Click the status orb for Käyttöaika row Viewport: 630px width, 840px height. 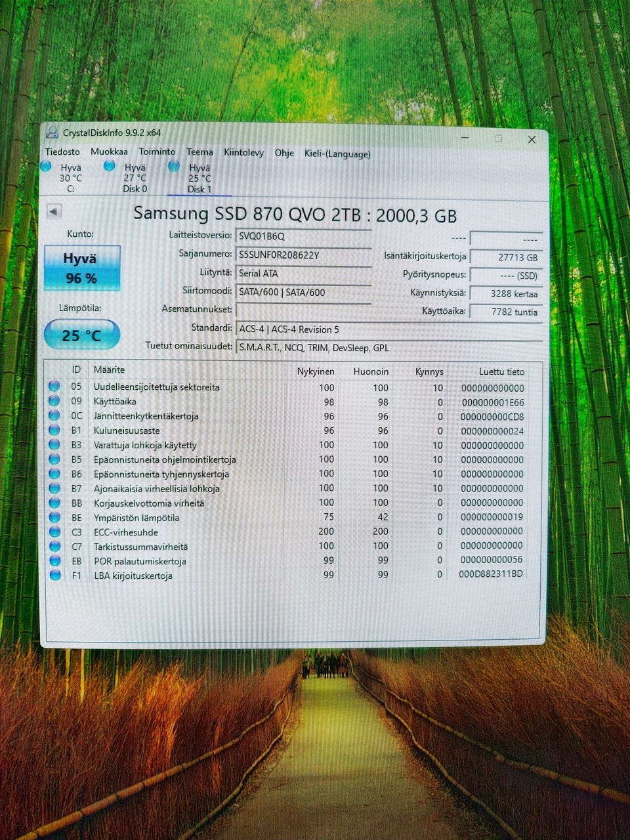coord(54,401)
